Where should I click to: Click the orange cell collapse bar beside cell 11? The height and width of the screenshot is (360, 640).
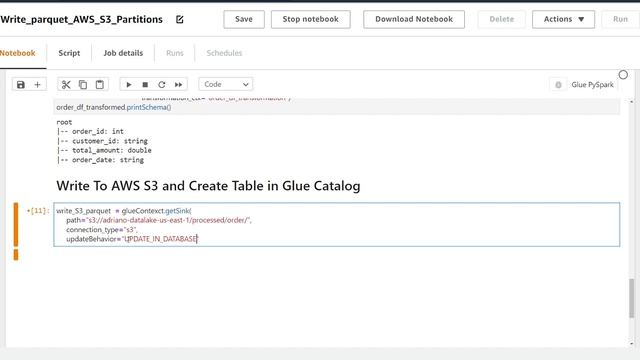pos(16,224)
